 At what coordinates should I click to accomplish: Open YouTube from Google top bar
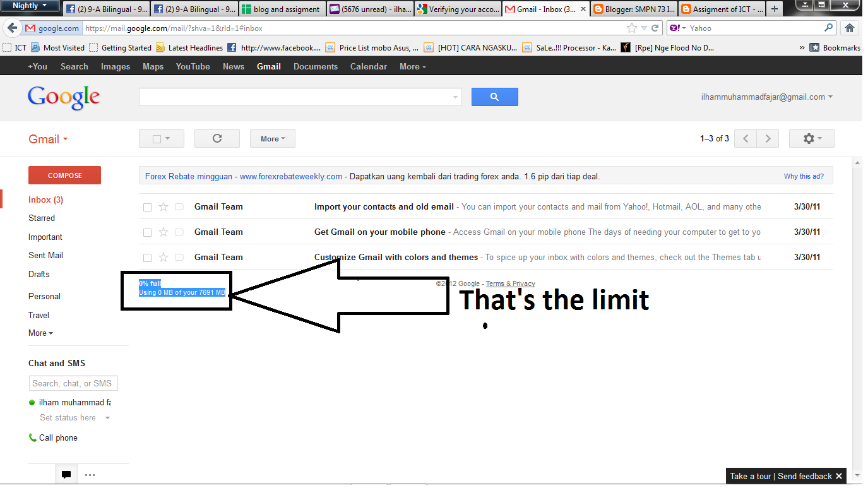pos(193,66)
